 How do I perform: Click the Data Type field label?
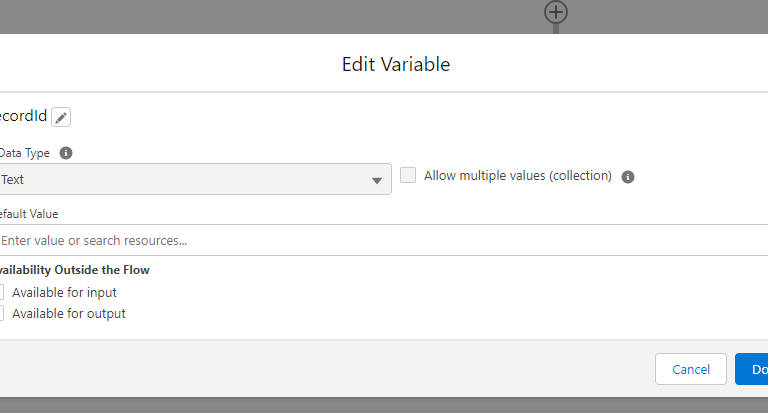pos(26,153)
